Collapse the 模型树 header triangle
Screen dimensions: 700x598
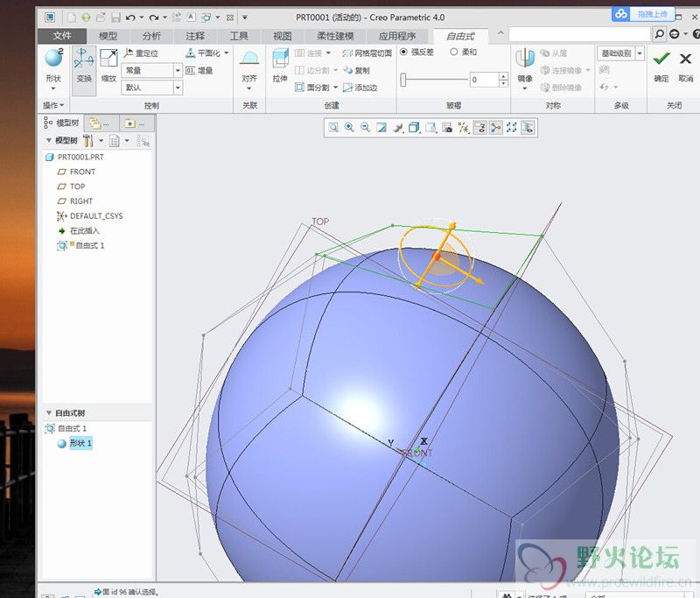pyautogui.click(x=49, y=140)
